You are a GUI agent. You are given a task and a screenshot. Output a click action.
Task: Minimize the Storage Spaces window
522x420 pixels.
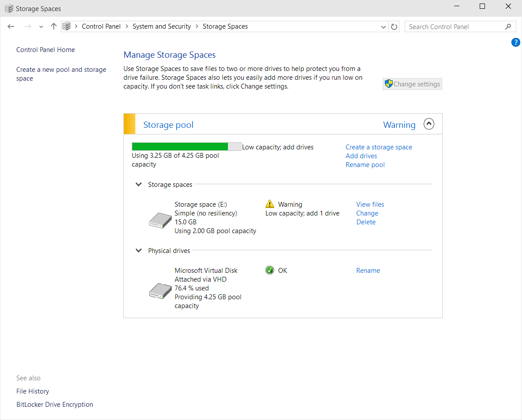(457, 6)
